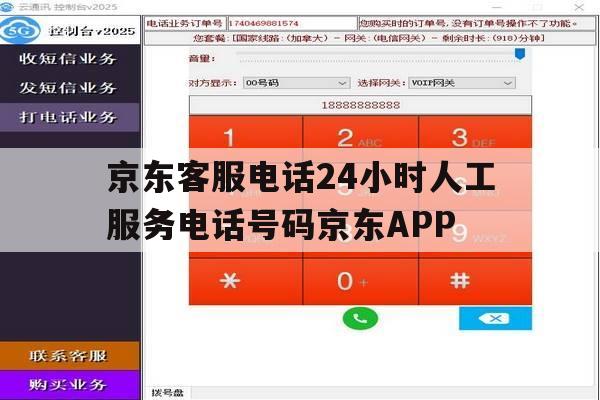Viewport: 600px width, 400px height.
Task: Open the 对方显示 00号码 dropdown
Action: click(296, 83)
